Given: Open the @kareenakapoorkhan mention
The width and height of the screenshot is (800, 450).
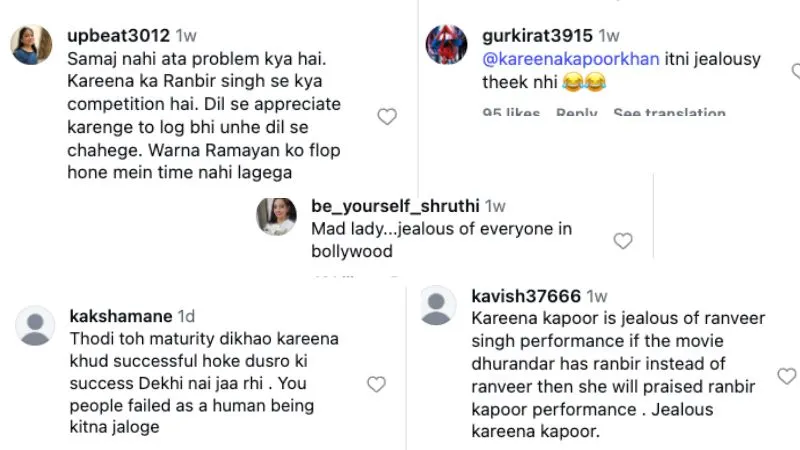Looking at the screenshot, I should (570, 58).
